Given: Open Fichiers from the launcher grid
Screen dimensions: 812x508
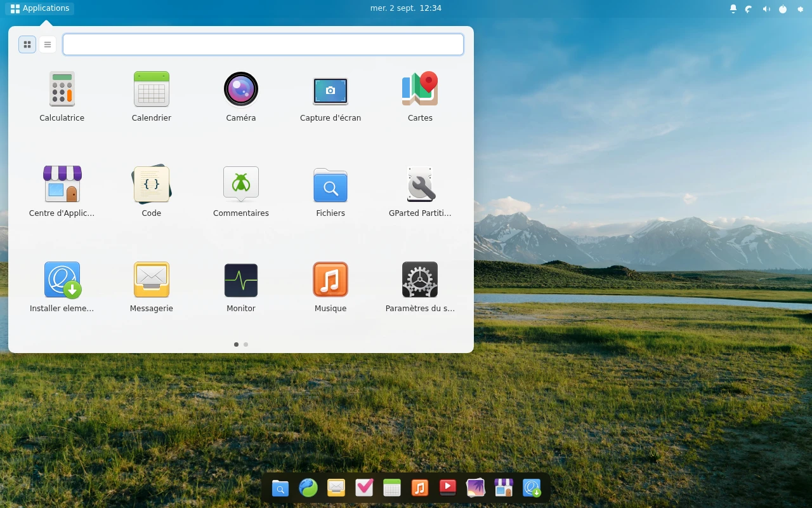Looking at the screenshot, I should click(x=331, y=192).
